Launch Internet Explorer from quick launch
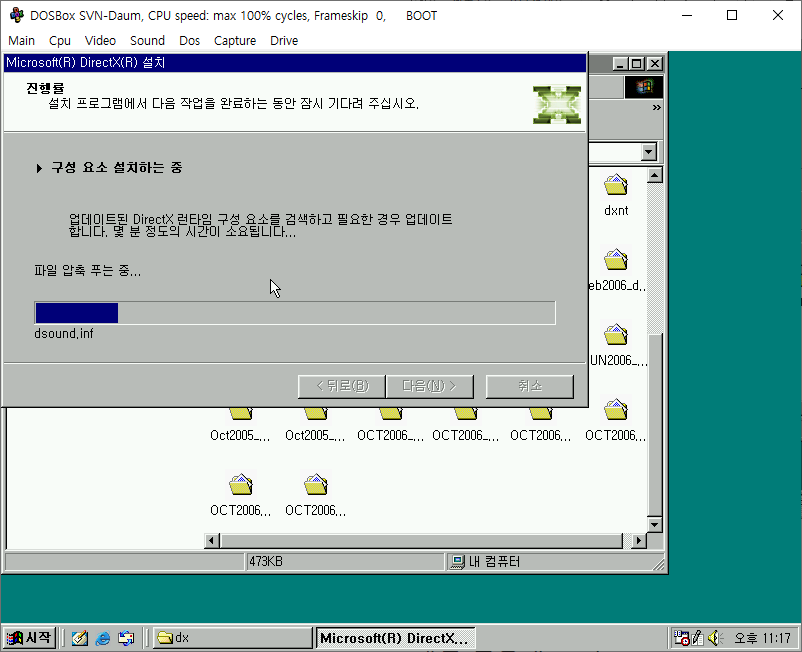Image resolution: width=802 pixels, height=652 pixels. point(103,638)
